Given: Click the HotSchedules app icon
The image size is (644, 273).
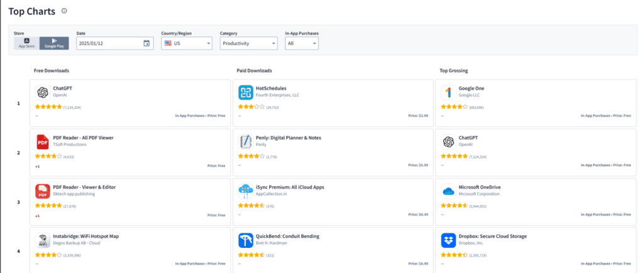Looking at the screenshot, I should [246, 92].
